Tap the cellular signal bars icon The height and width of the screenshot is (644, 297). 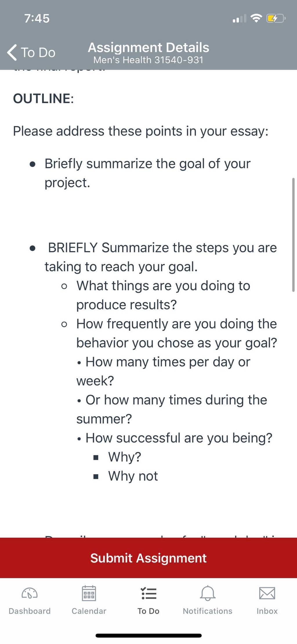click(x=239, y=18)
